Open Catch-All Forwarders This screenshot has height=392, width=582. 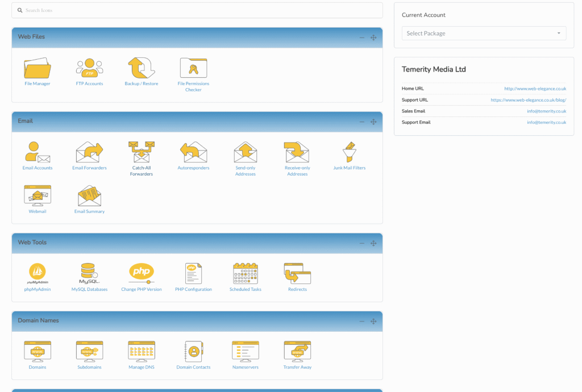142,159
